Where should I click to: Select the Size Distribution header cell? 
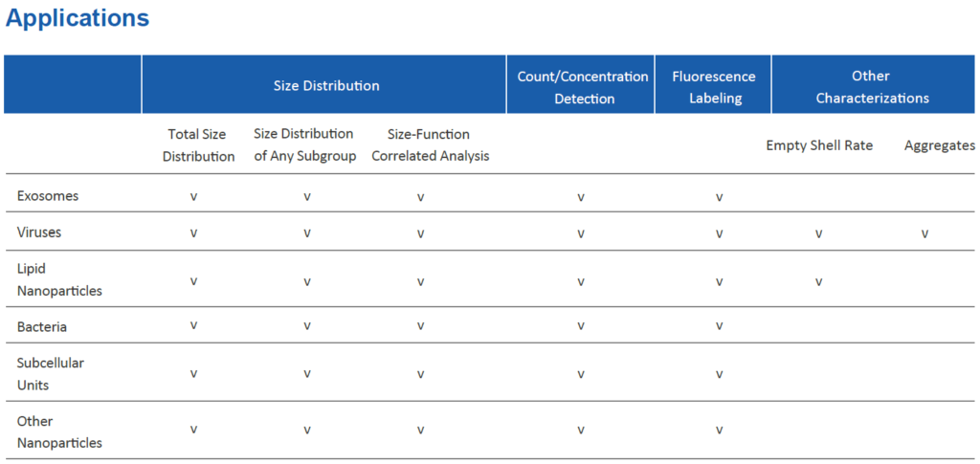coord(324,84)
